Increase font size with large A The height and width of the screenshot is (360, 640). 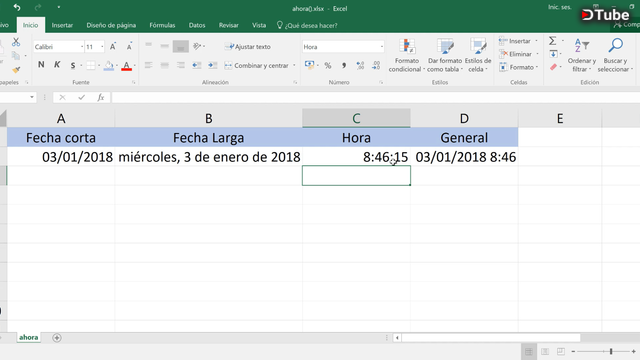(x=113, y=47)
